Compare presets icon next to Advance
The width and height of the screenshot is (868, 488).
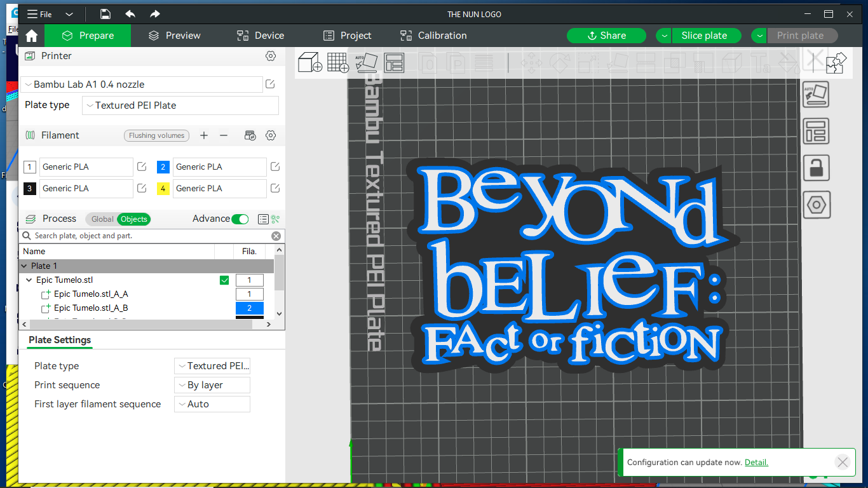(275, 219)
